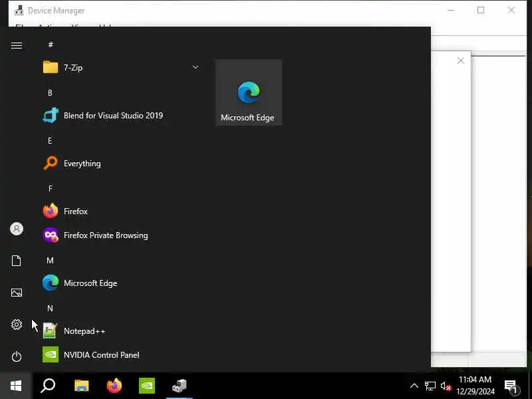Expand the Start menu hamburger navigation
The height and width of the screenshot is (399, 532).
pos(16,45)
